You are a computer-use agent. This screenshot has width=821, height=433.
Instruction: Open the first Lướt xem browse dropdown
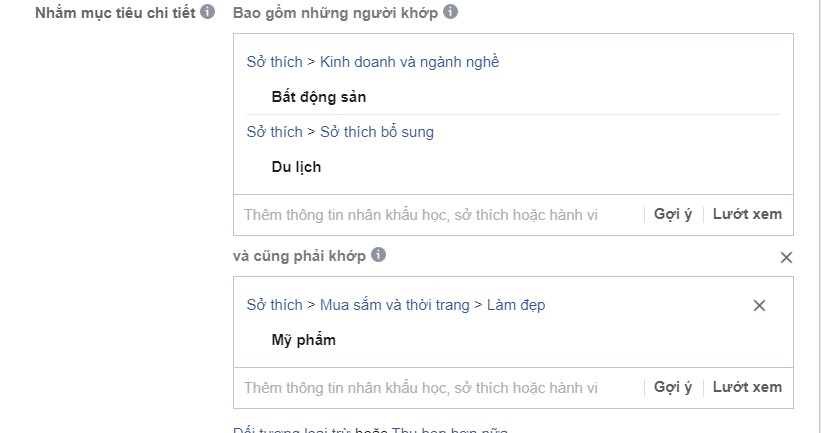pos(747,214)
